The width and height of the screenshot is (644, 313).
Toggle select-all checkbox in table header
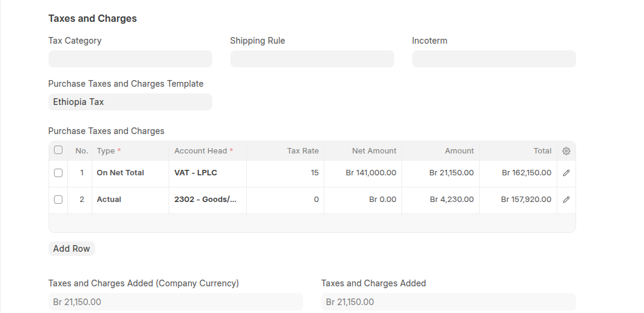58,150
